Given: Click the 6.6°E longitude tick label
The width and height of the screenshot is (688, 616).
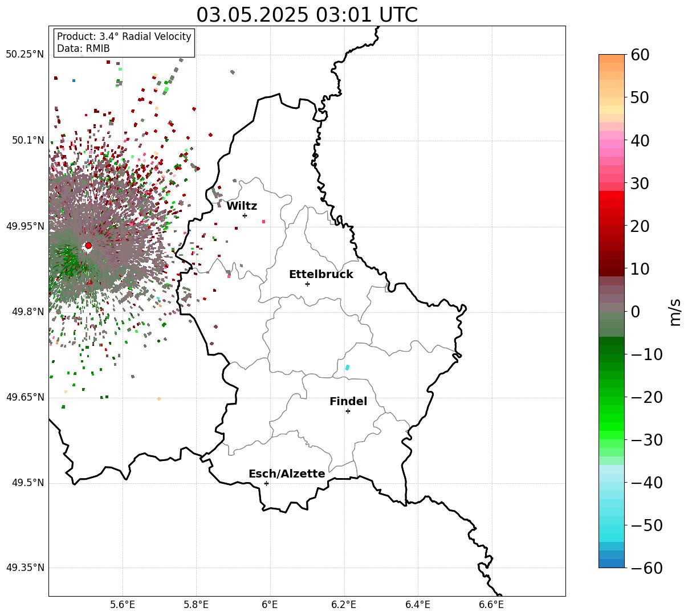Looking at the screenshot, I should coord(491,605).
